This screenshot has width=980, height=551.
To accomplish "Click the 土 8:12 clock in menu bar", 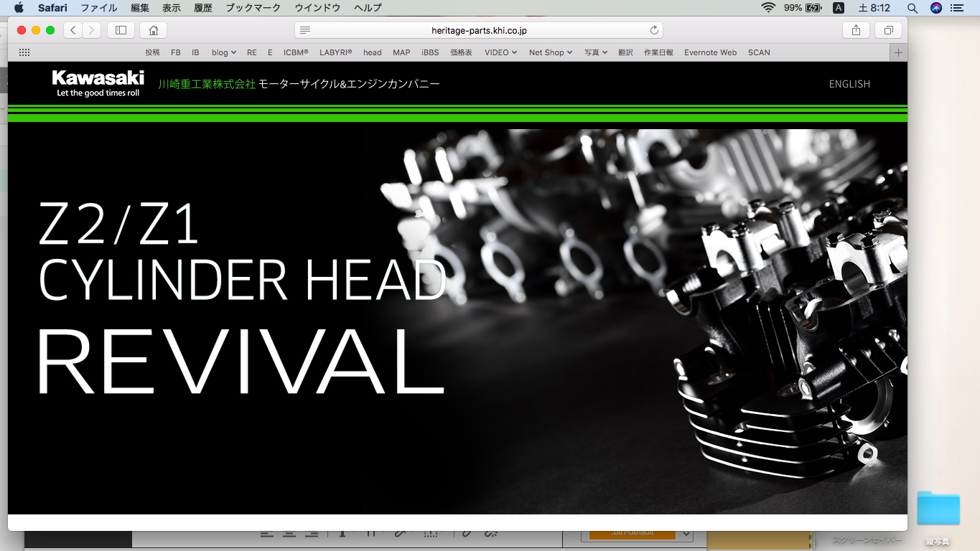I will coord(874,8).
